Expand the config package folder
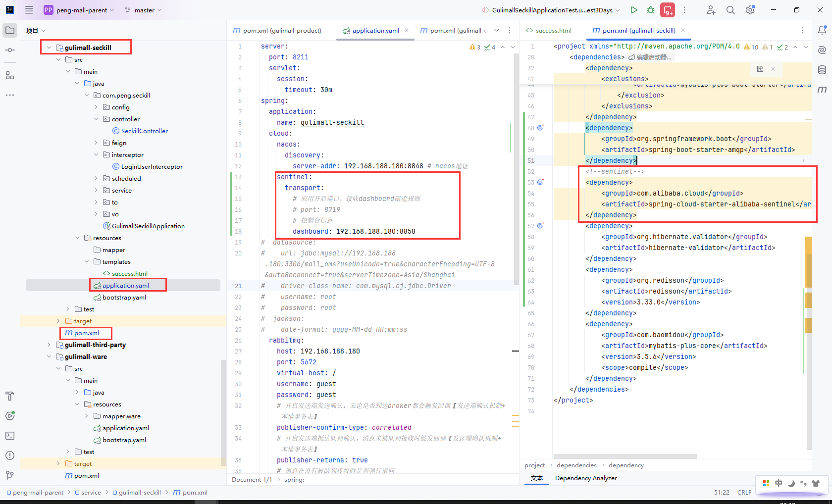Screen dimensions: 832x504 tap(96, 107)
